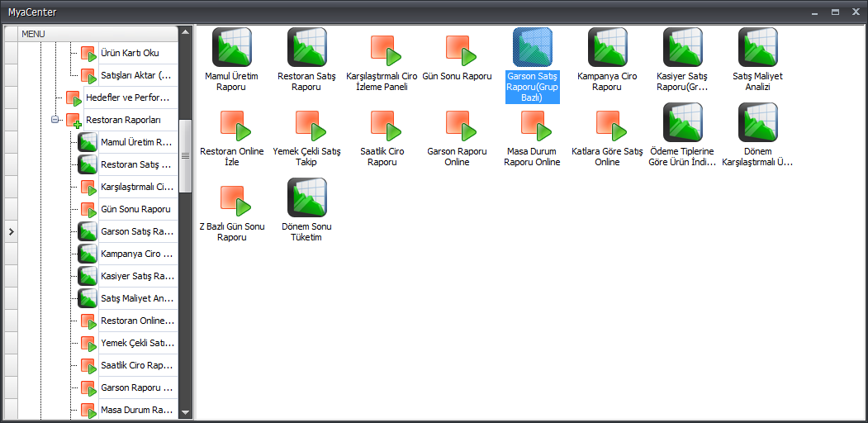This screenshot has width=868, height=423.
Task: Open Satış Maliyet Analizi large icon
Action: tap(758, 47)
